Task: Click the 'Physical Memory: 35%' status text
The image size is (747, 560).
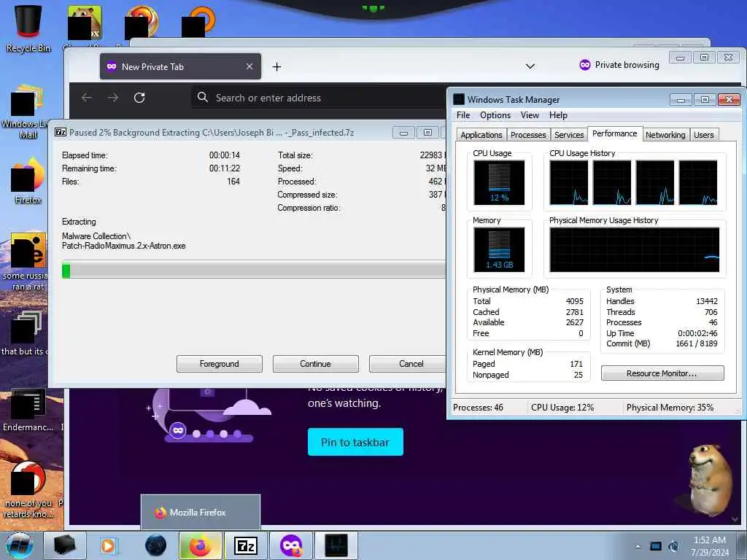Action: tap(670, 408)
